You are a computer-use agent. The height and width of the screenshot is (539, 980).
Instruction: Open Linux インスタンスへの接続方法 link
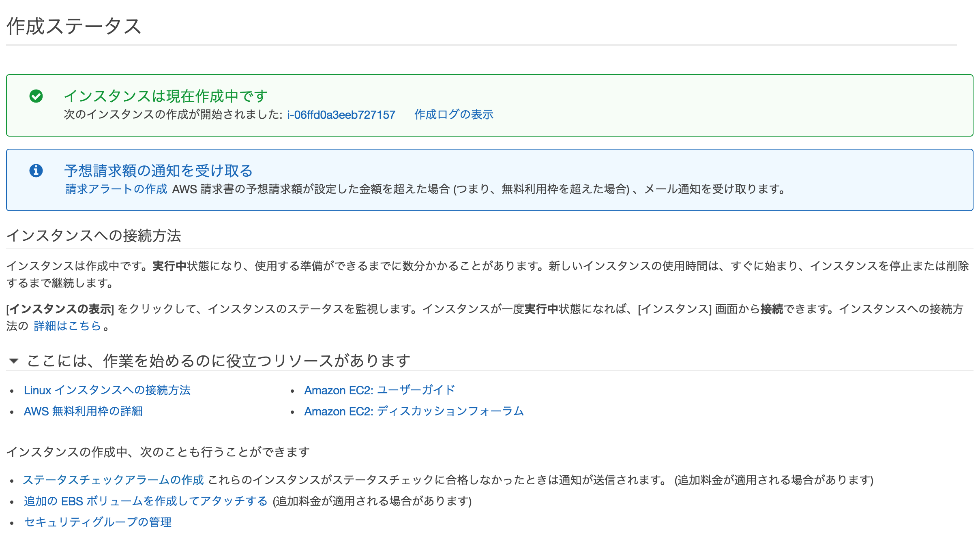[107, 390]
